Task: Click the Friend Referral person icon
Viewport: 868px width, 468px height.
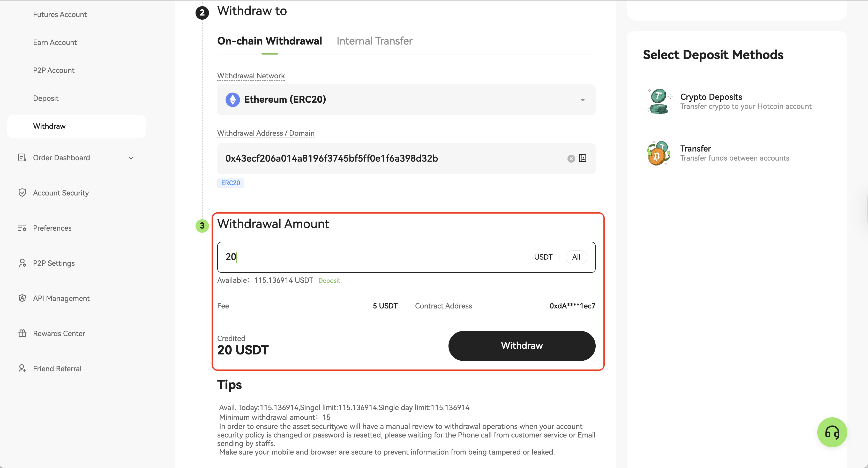Action: 22,369
